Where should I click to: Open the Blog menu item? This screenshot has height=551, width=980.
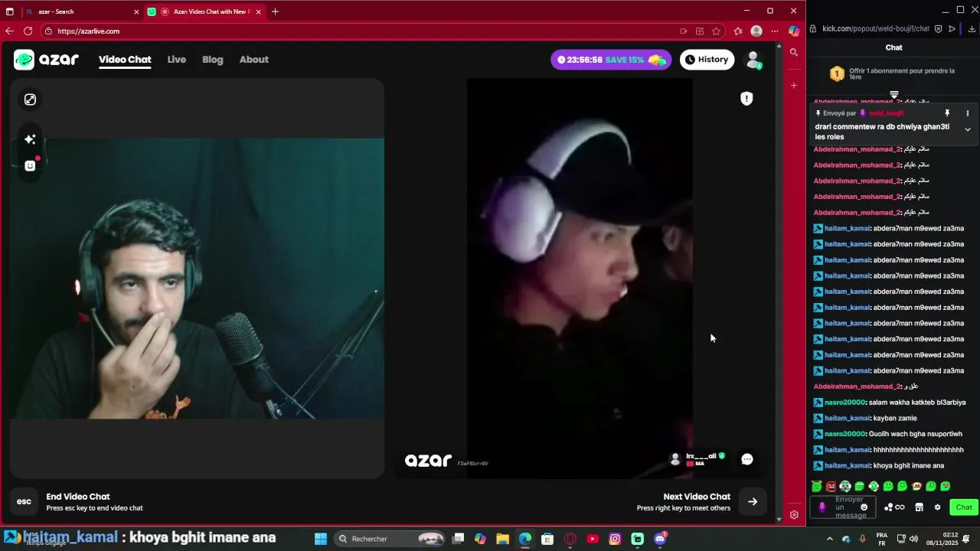click(x=213, y=60)
